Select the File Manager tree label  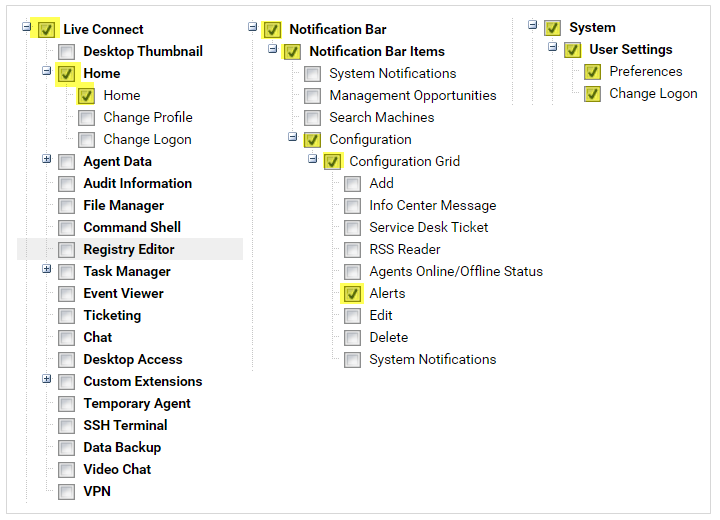(124, 205)
